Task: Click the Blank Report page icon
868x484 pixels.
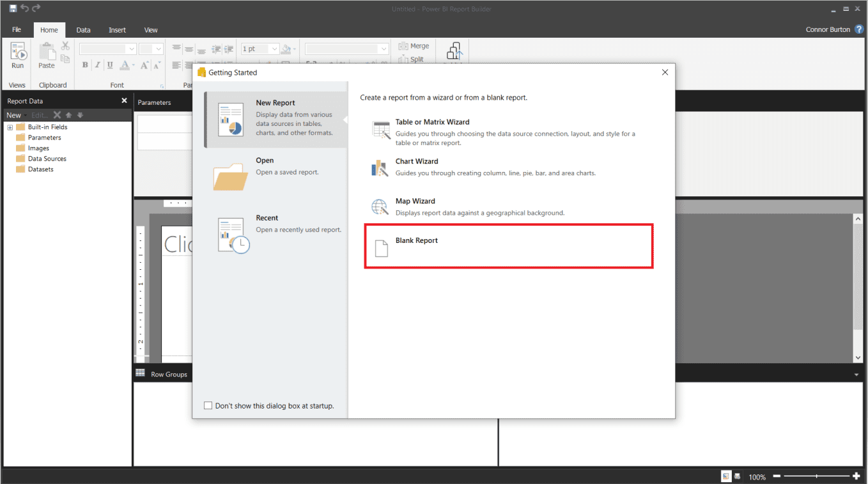Action: pos(381,248)
